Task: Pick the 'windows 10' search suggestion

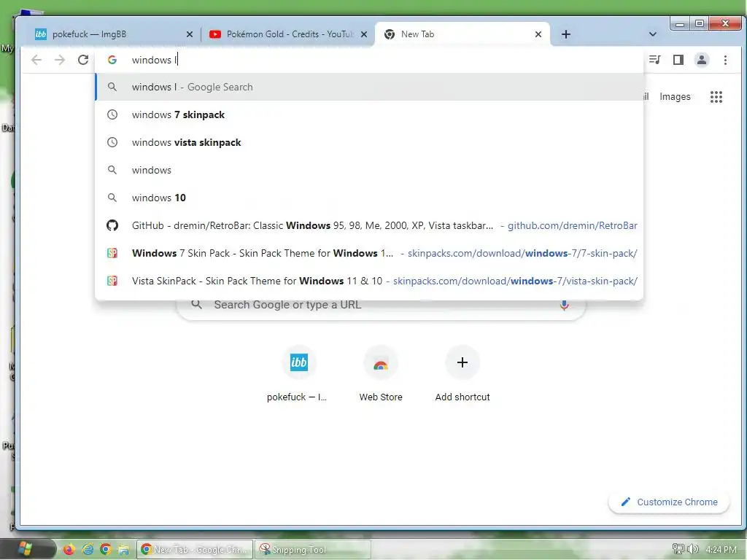Action: [370, 198]
